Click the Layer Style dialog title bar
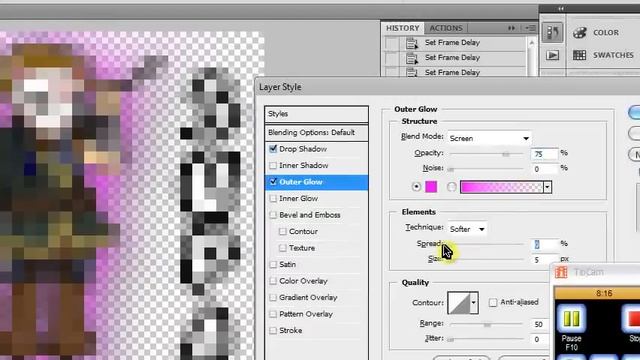 click(448, 87)
